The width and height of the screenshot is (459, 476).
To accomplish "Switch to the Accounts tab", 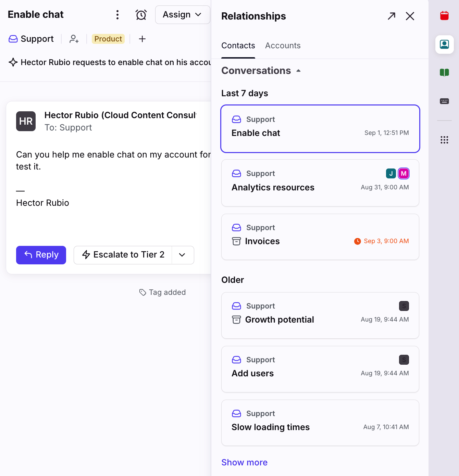I will click(283, 46).
